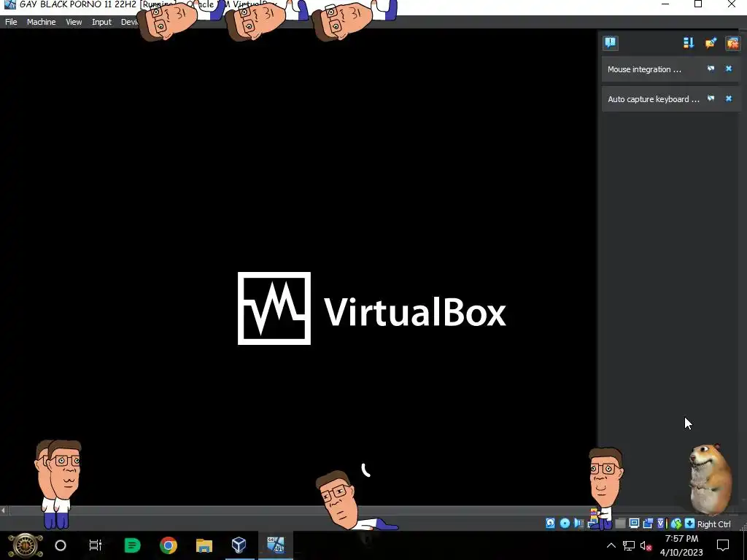The height and width of the screenshot is (560, 747).
Task: Open the Input menu
Action: [x=101, y=22]
